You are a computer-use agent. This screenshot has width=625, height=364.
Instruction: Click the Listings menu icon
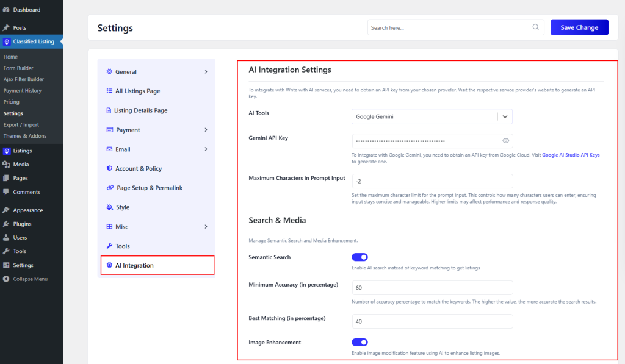coord(7,151)
